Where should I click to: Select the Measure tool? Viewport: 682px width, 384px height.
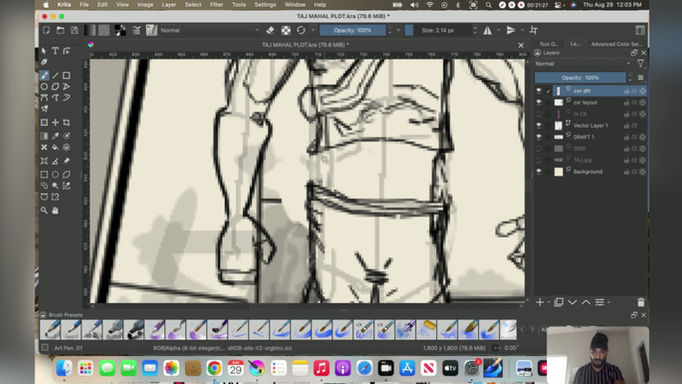tap(55, 161)
